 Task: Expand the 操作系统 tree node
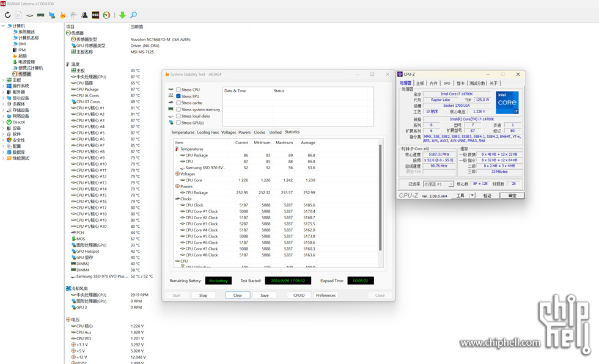click(3, 86)
